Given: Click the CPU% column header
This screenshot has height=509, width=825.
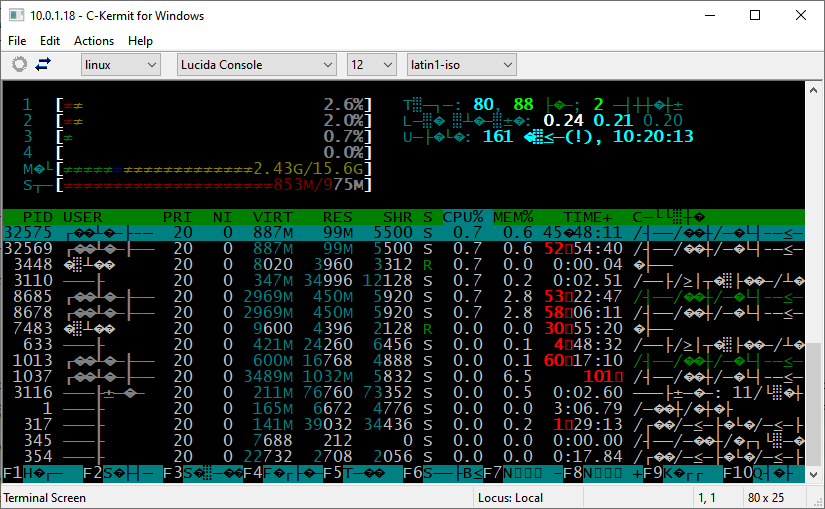Looking at the screenshot, I should pos(462,217).
